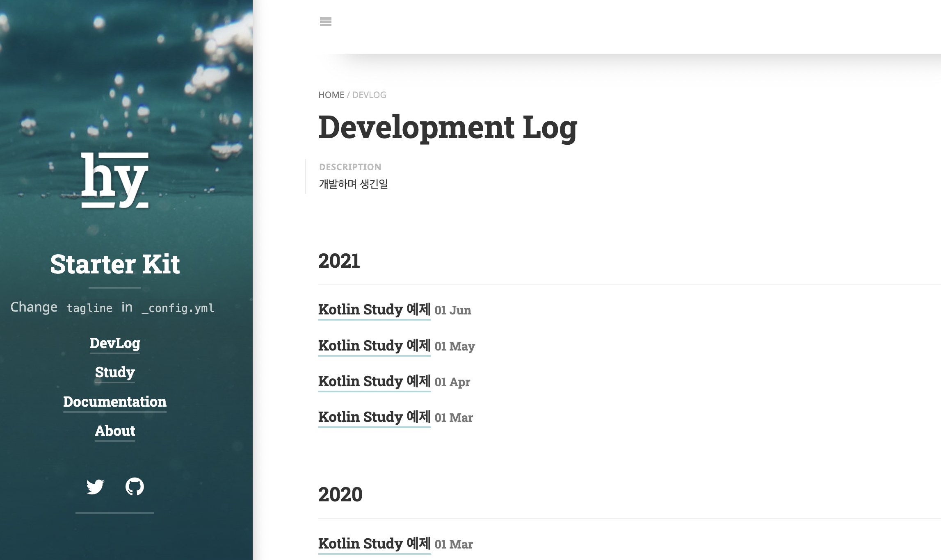
Task: Click the _config.yml tagline text
Action: click(178, 308)
